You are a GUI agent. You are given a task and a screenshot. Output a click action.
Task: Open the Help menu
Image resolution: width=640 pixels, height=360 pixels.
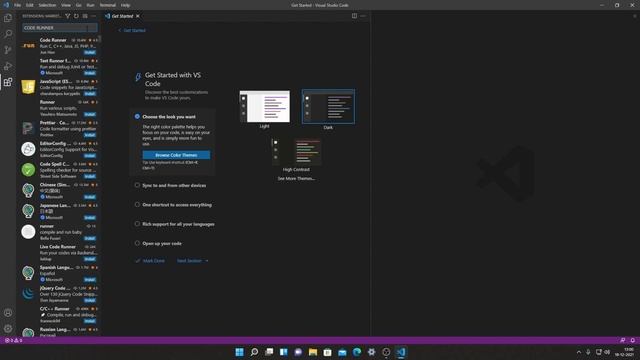[125, 5]
